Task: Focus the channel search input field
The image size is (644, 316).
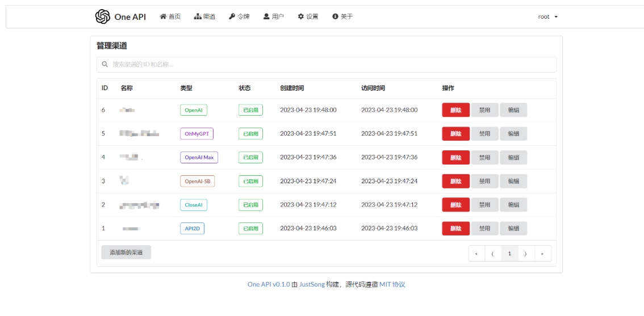Action: 327,65
